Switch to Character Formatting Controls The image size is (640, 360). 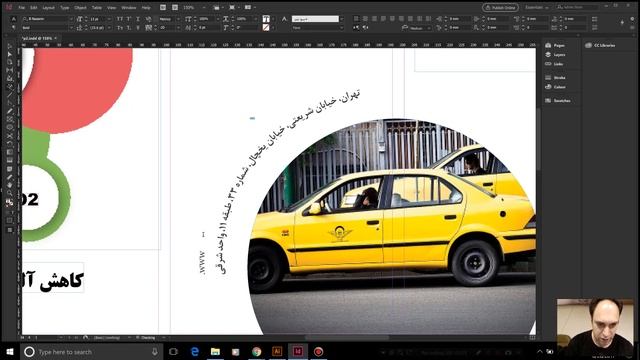pyautogui.click(x=13, y=19)
